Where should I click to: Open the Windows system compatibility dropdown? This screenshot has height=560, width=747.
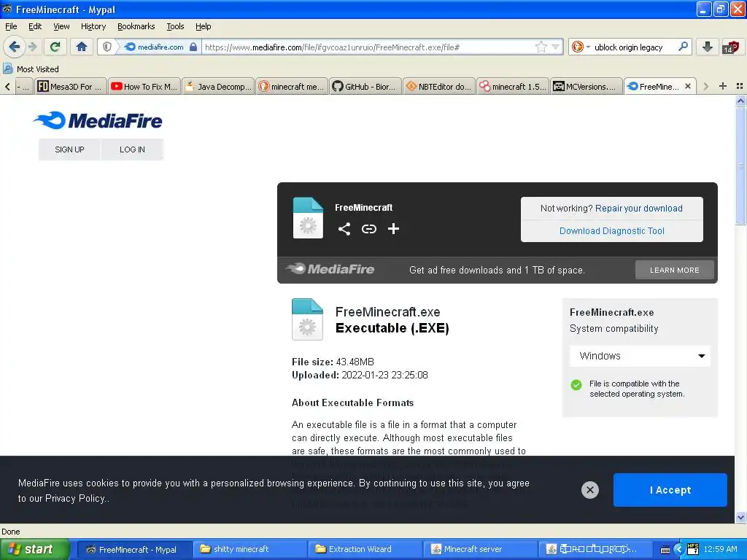pyautogui.click(x=640, y=356)
